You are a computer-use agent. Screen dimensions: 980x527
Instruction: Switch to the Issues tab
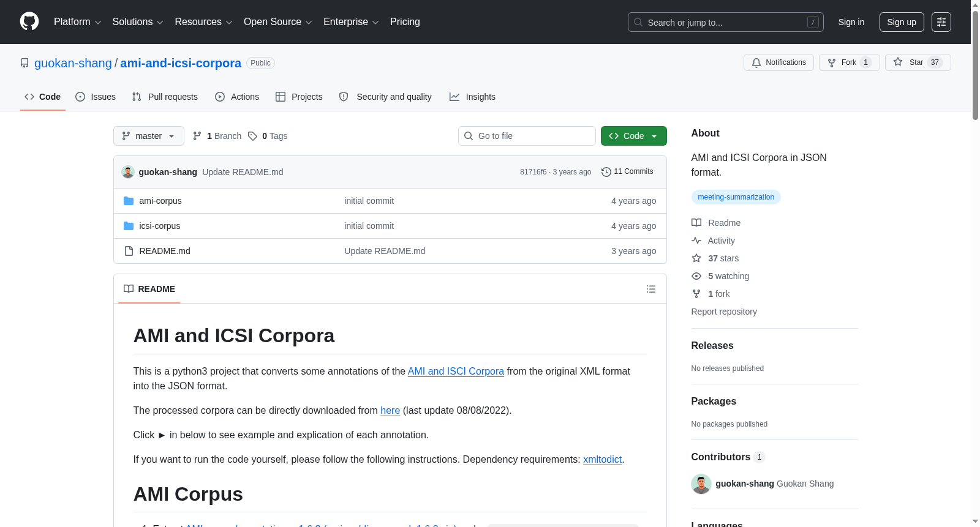(96, 97)
